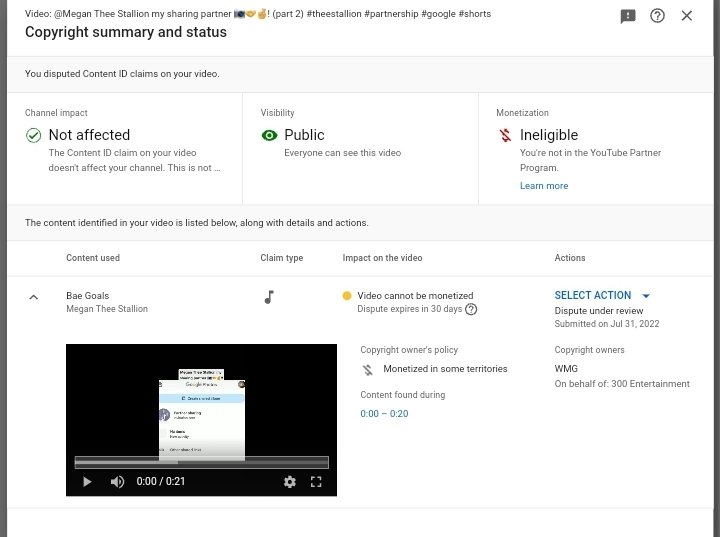Viewport: 720px width, 537px height.
Task: Collapse the Bae Goals claim row chevron
Action: (x=34, y=297)
